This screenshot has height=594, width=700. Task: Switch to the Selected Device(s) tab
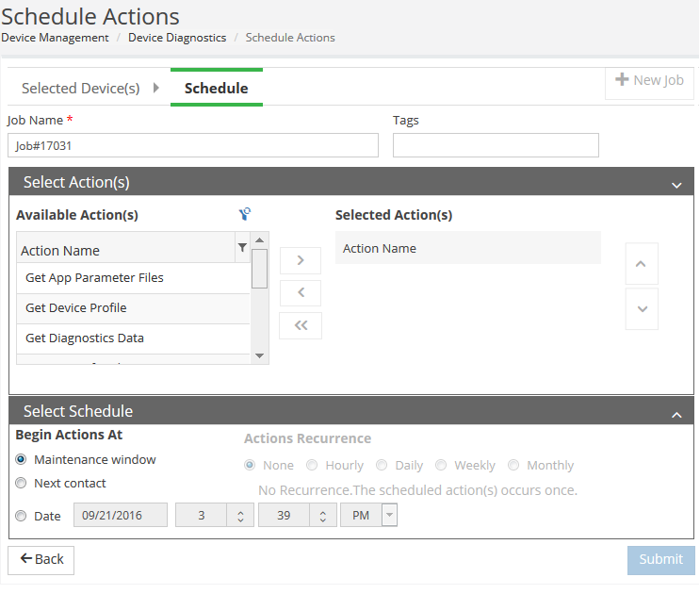81,88
